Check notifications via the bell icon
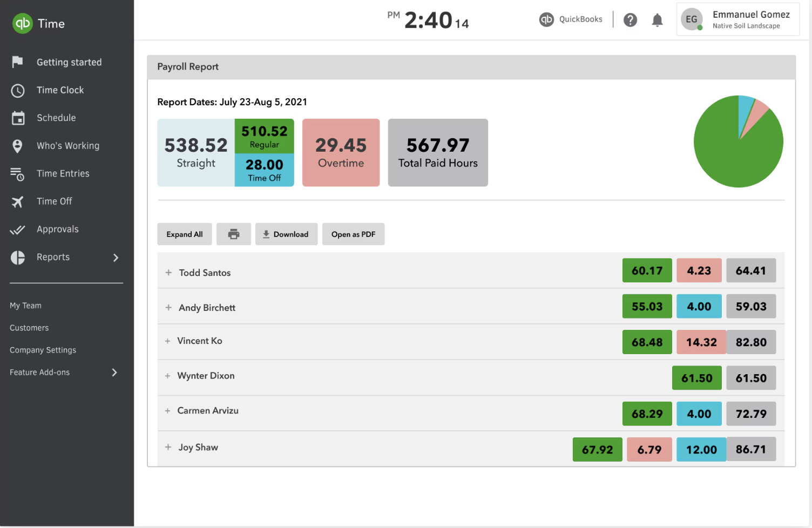Viewport: 812px width, 528px height. [657, 19]
